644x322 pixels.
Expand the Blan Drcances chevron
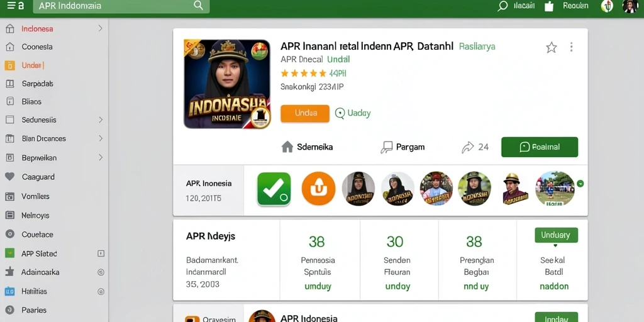(x=101, y=138)
